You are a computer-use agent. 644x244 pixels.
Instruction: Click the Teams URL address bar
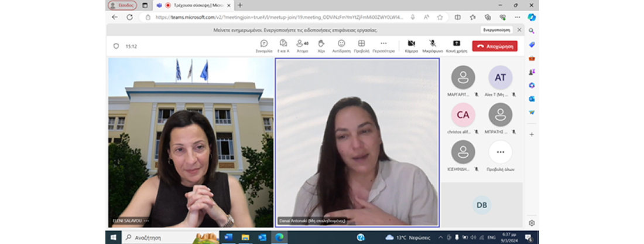pyautogui.click(x=279, y=17)
